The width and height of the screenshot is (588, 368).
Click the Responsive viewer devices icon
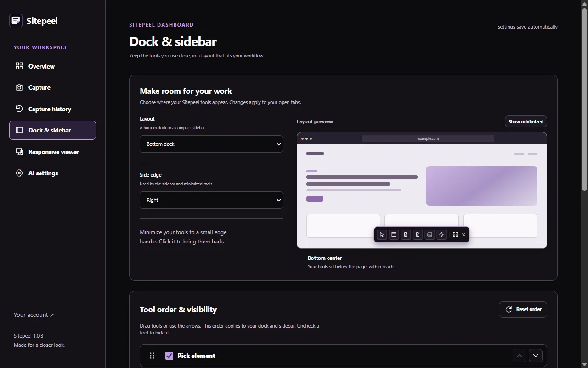19,152
